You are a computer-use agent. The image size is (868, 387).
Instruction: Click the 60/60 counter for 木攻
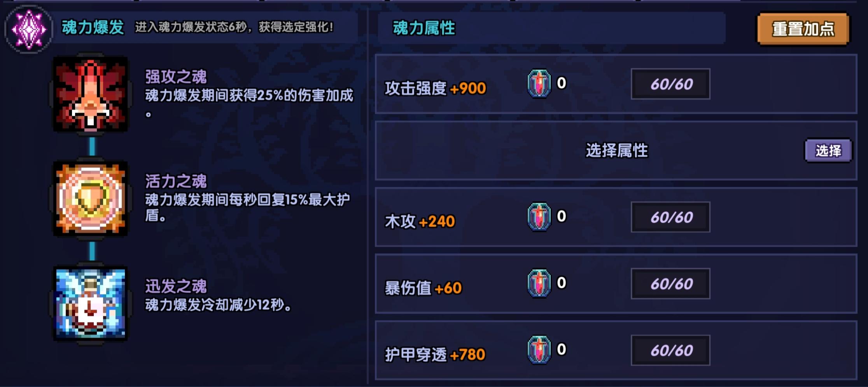click(x=671, y=217)
